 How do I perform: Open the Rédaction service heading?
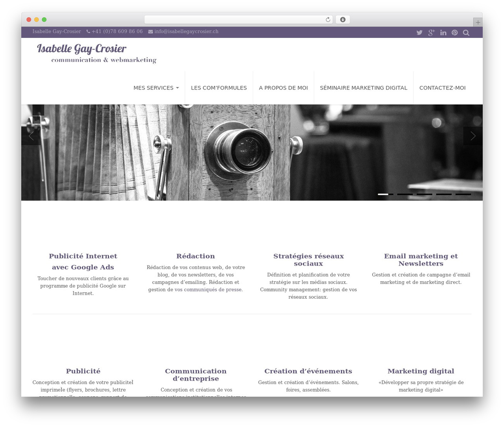[196, 256]
